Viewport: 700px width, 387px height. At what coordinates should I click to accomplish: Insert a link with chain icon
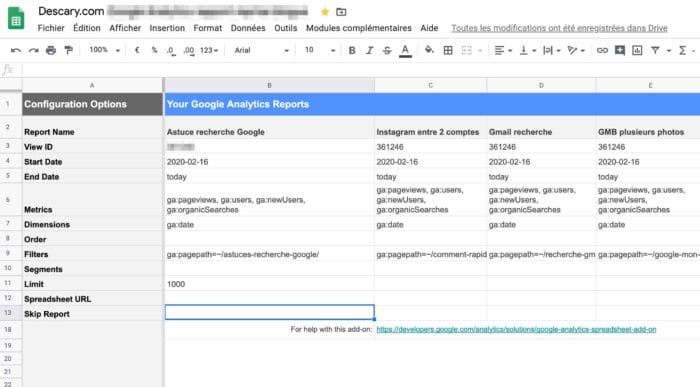coord(602,50)
